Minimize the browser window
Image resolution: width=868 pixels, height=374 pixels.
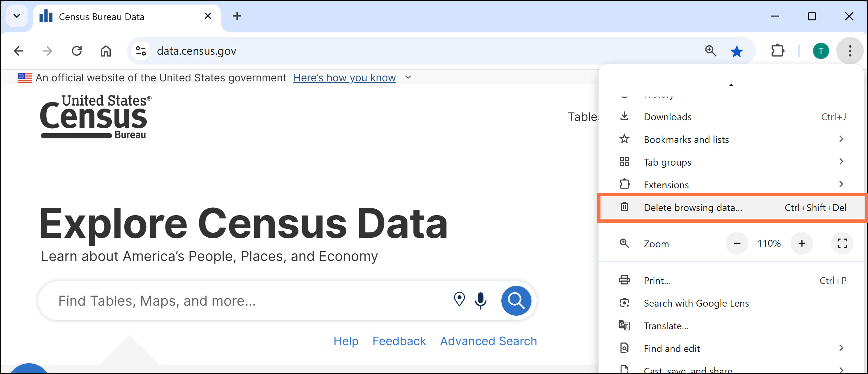click(x=775, y=16)
